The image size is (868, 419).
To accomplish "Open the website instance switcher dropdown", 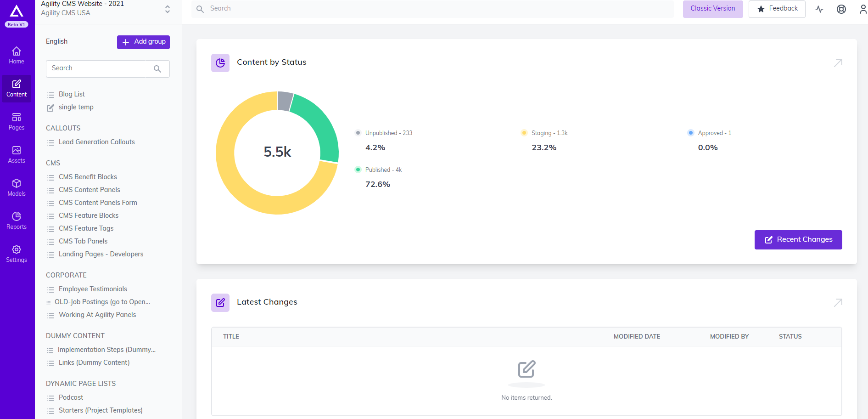I will point(168,9).
